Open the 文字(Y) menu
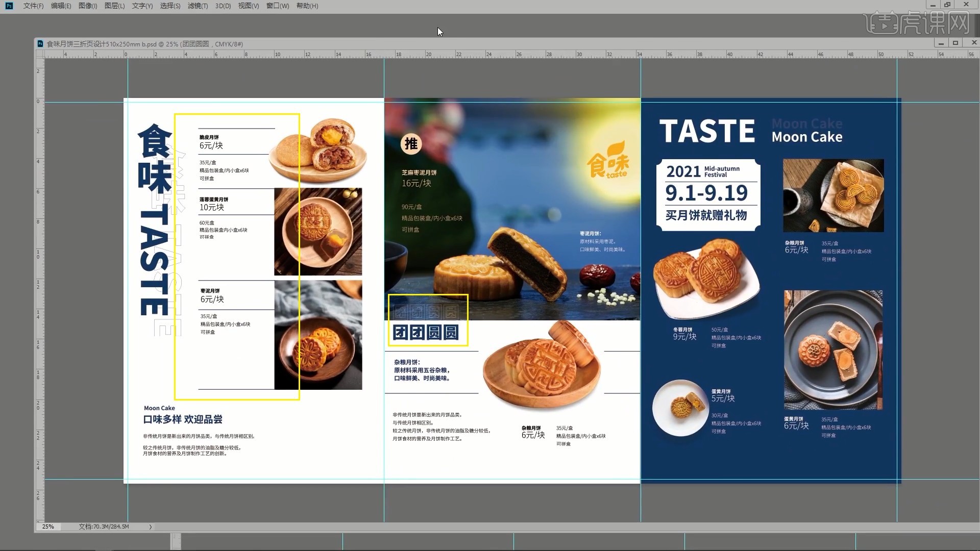 [142, 6]
